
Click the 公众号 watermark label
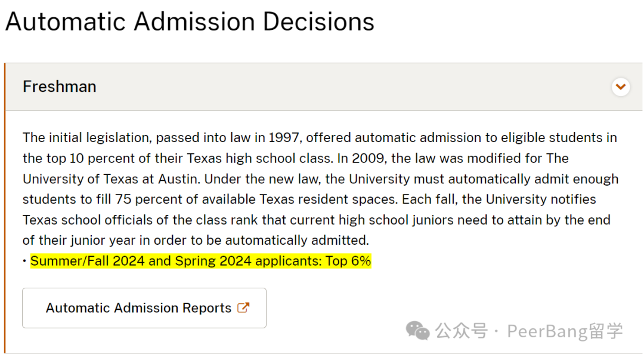tap(462, 331)
